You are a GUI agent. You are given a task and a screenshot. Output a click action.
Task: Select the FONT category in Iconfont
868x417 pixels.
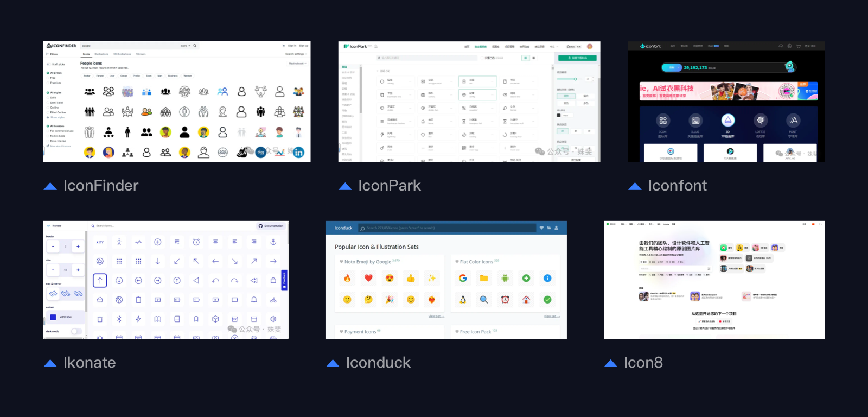point(793,124)
